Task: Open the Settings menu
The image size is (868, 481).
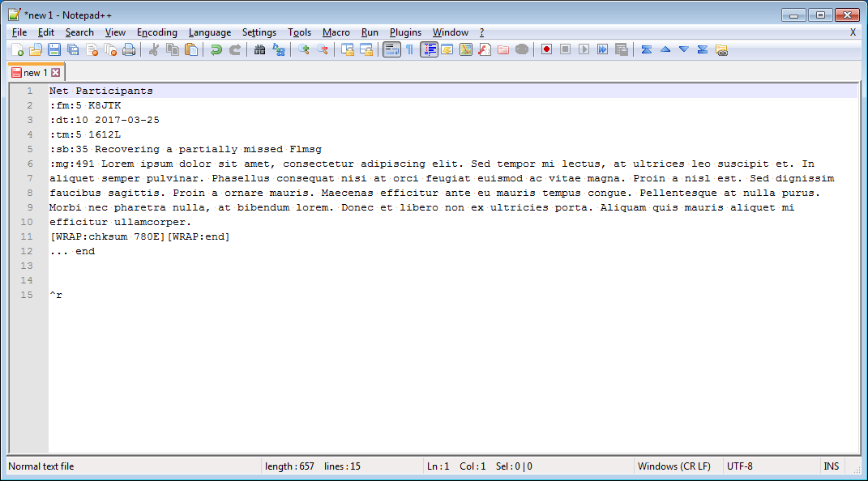Action: [x=259, y=32]
